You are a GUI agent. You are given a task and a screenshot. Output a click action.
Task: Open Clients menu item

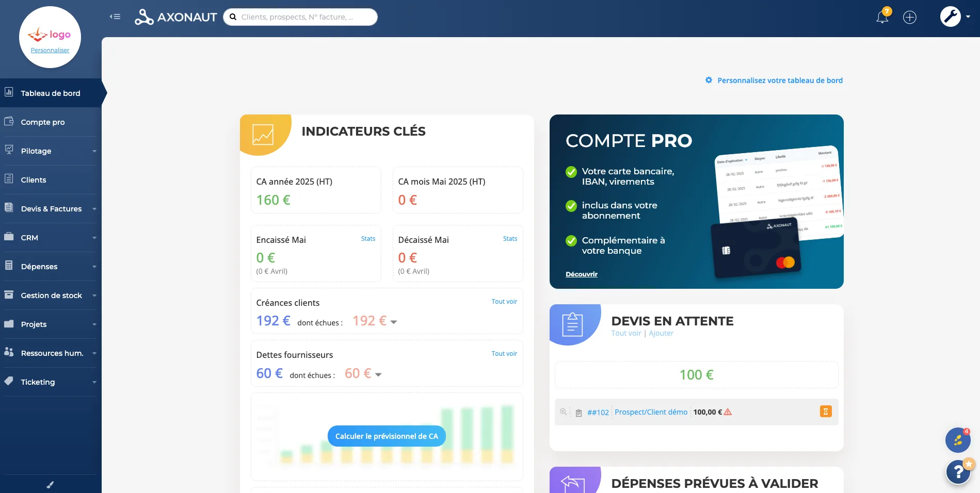click(51, 179)
